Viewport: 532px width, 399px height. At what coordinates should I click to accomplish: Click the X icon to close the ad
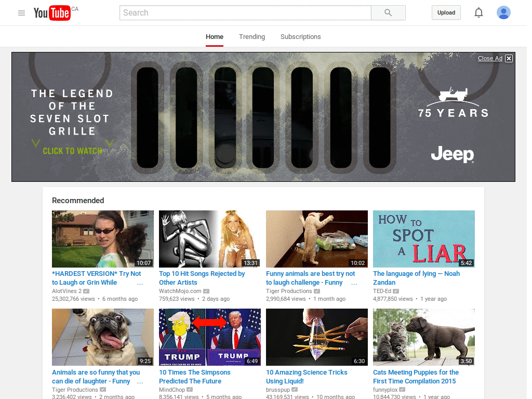509,58
